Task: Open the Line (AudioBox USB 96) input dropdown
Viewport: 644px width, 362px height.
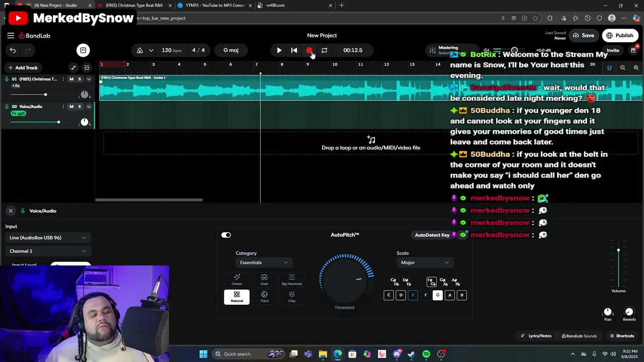Action: [x=48, y=238]
